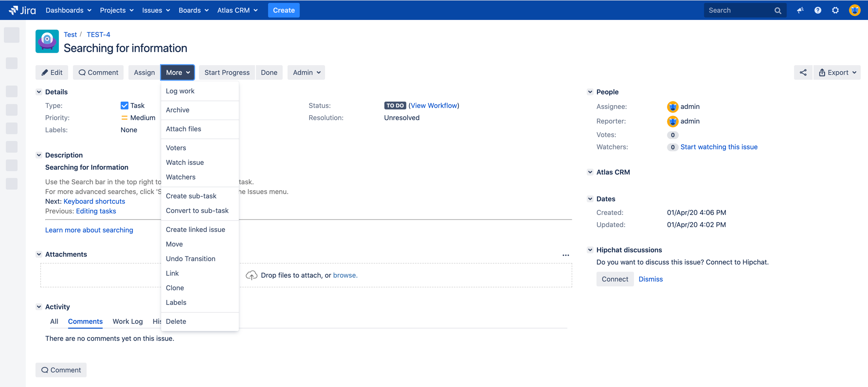Click the search magnifier icon
This screenshot has width=868, height=387.
[778, 11]
